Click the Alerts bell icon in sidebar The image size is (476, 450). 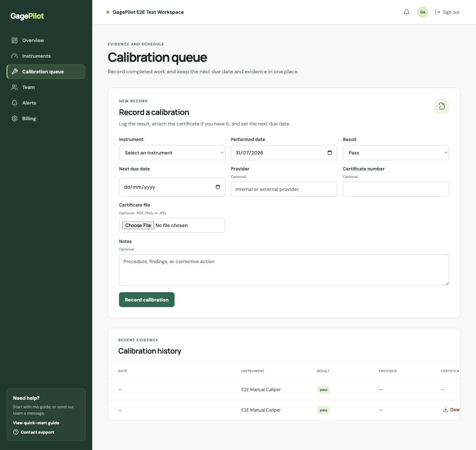(x=15, y=103)
